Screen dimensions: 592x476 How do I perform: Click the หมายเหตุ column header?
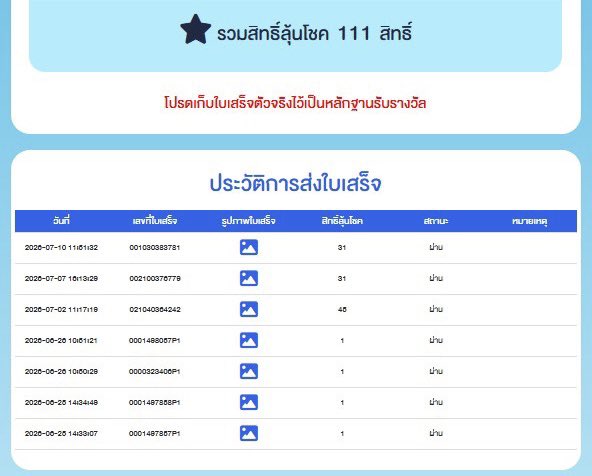[x=529, y=221]
